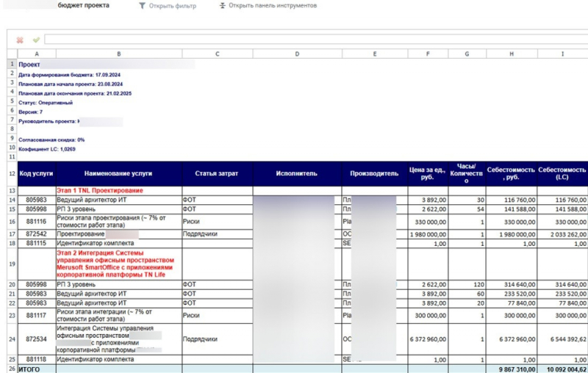The image size is (588, 373).
Task: Click the 'Исполнитель' header cell
Action: pos(296,173)
